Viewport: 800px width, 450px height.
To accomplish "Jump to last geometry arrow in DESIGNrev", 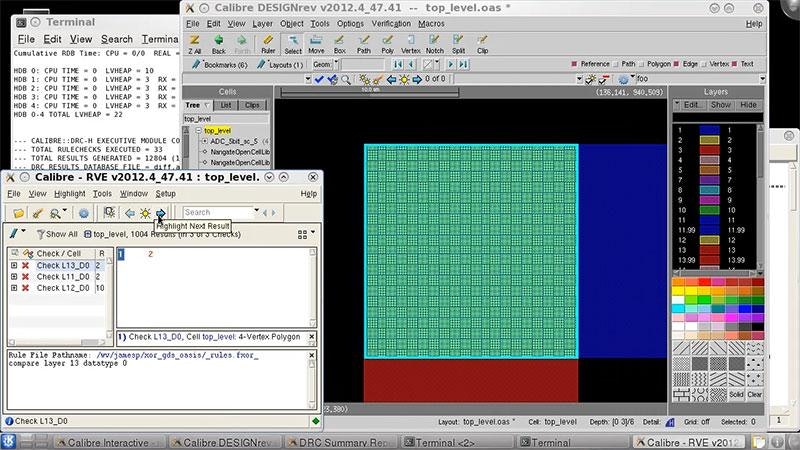I will point(463,64).
